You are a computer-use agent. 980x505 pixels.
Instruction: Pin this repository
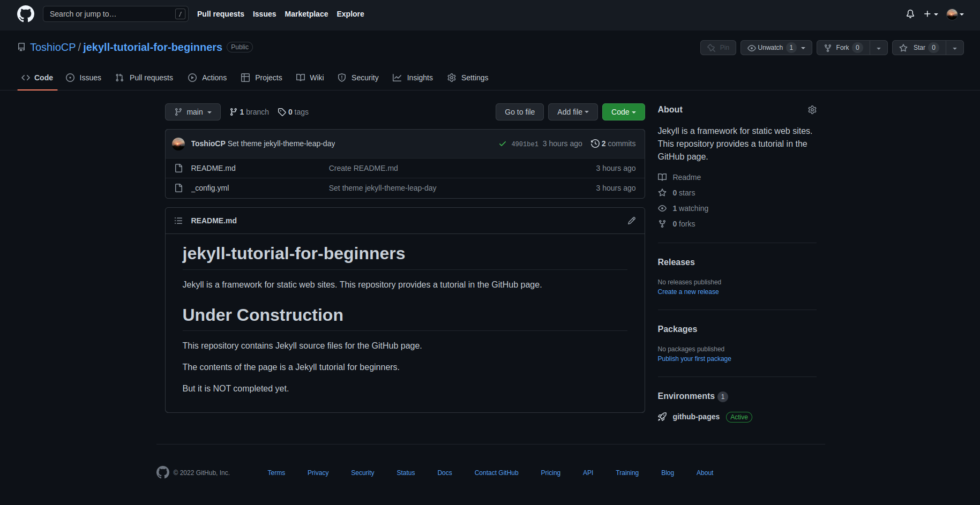[x=718, y=48]
